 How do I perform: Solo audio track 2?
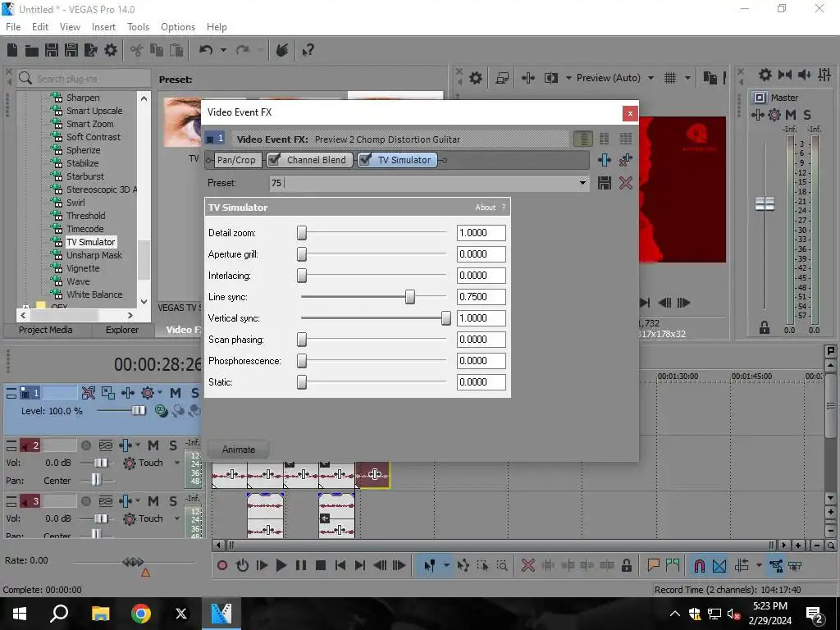172,445
